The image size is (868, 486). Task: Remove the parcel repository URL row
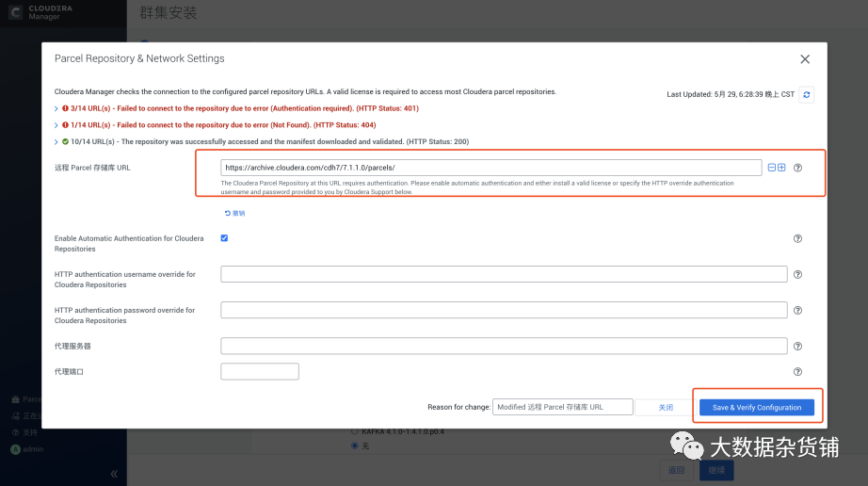click(x=772, y=167)
